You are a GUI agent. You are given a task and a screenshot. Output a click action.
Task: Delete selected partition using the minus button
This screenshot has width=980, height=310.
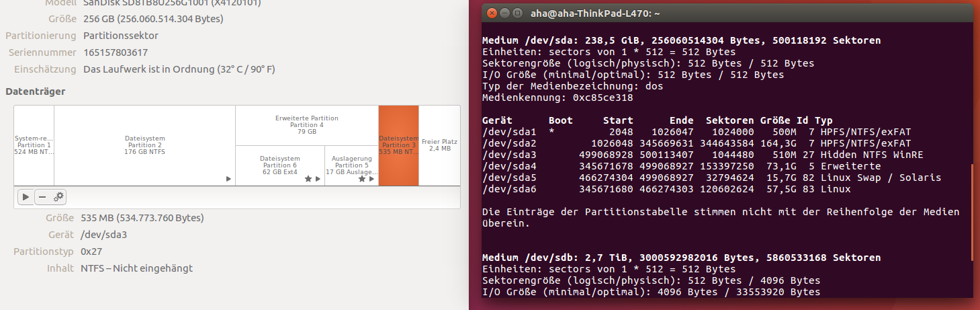[42, 197]
